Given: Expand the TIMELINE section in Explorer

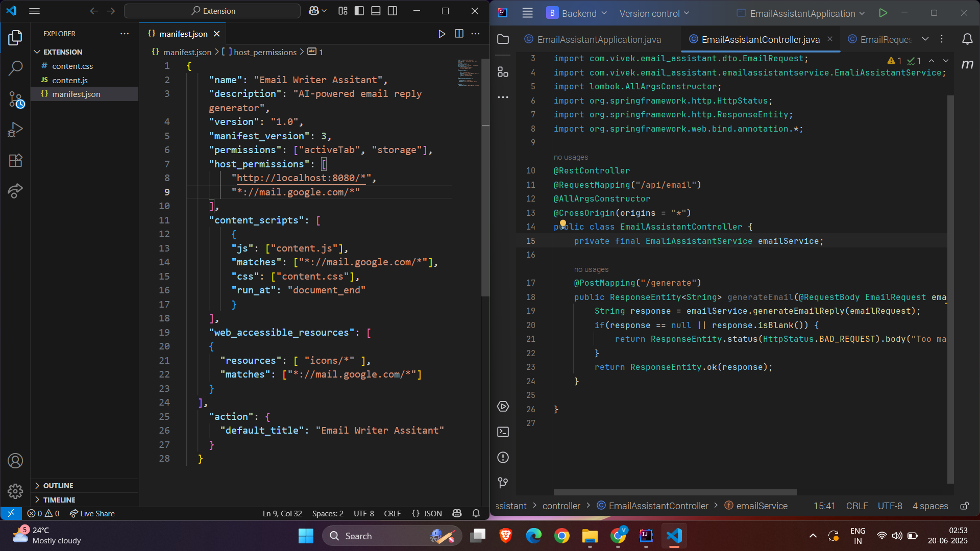Looking at the screenshot, I should pyautogui.click(x=59, y=500).
